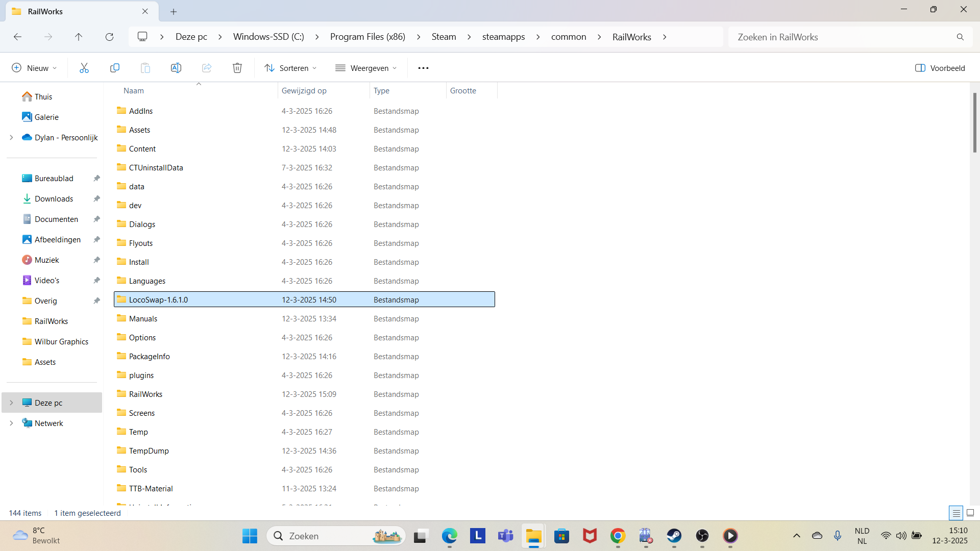Unpin Downloads from quick access
The image size is (980, 551).
[96, 198]
